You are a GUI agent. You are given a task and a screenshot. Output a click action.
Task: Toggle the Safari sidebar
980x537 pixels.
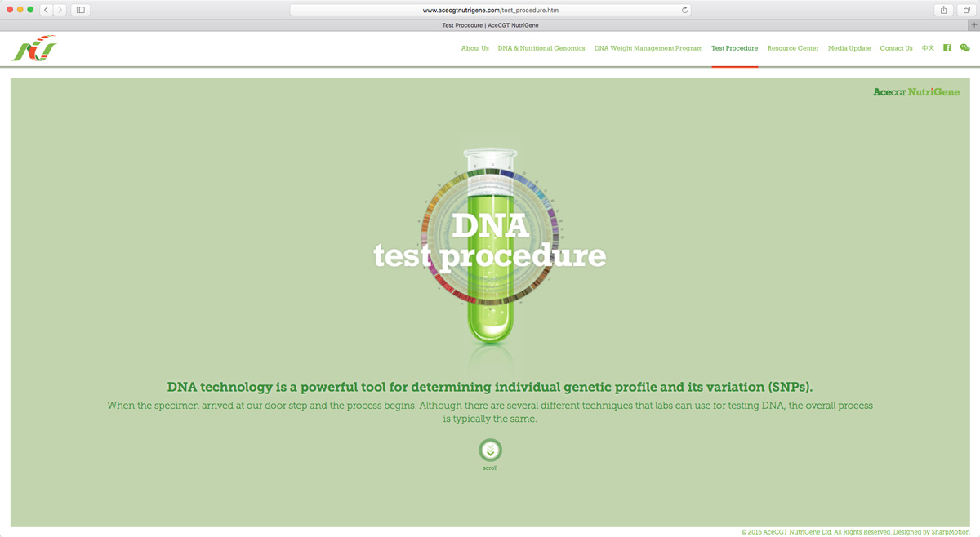click(81, 10)
